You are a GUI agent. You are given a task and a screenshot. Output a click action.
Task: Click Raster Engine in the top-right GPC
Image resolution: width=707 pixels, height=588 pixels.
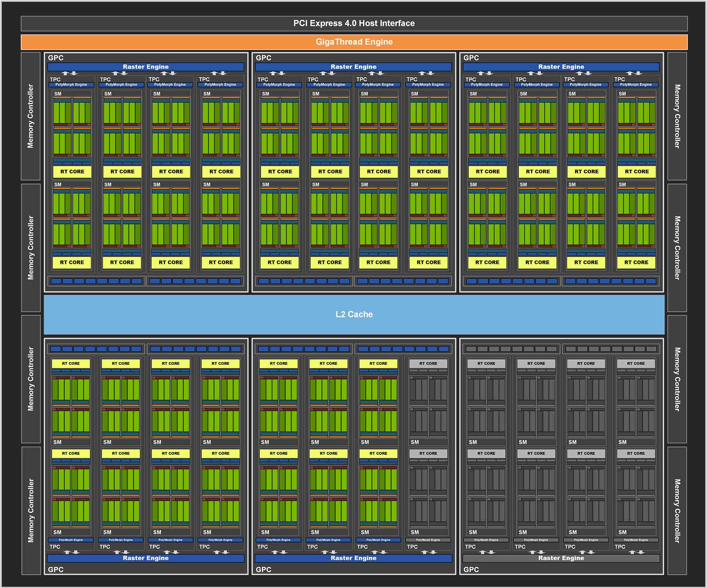pyautogui.click(x=561, y=67)
